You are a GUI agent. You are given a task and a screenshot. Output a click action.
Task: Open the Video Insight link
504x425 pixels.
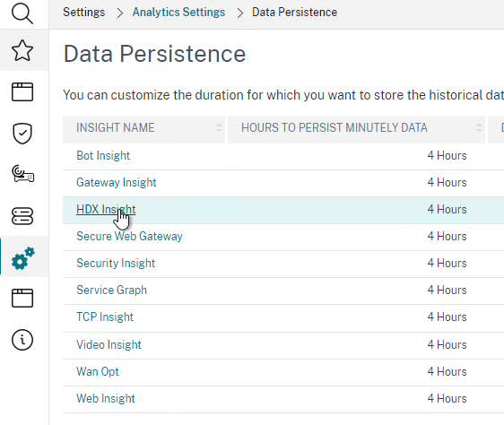coord(109,344)
